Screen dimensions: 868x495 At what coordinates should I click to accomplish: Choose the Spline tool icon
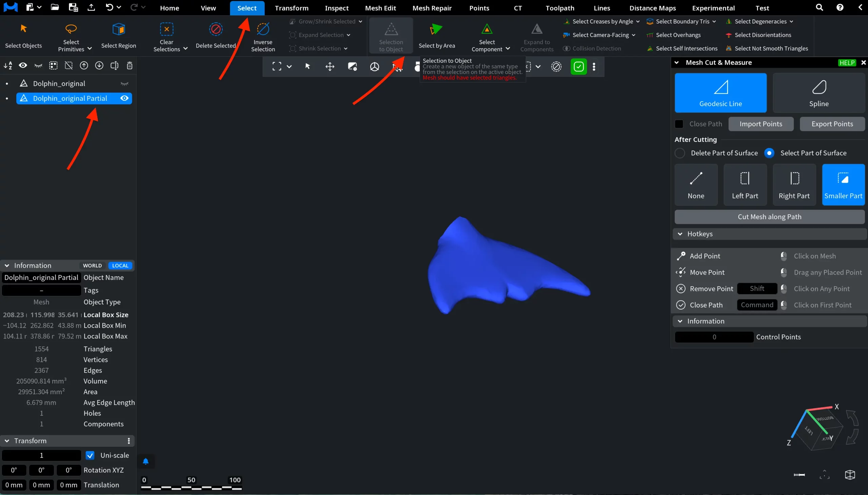pos(819,88)
